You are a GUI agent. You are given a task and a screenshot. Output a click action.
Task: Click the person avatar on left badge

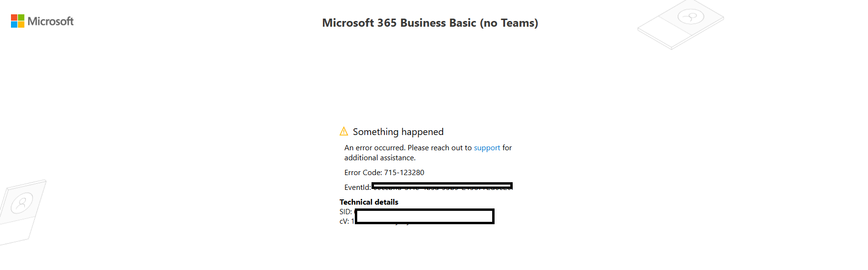click(x=21, y=203)
